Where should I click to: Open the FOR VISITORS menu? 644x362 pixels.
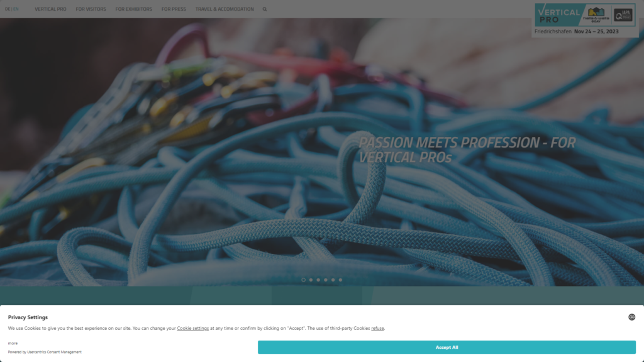click(91, 9)
